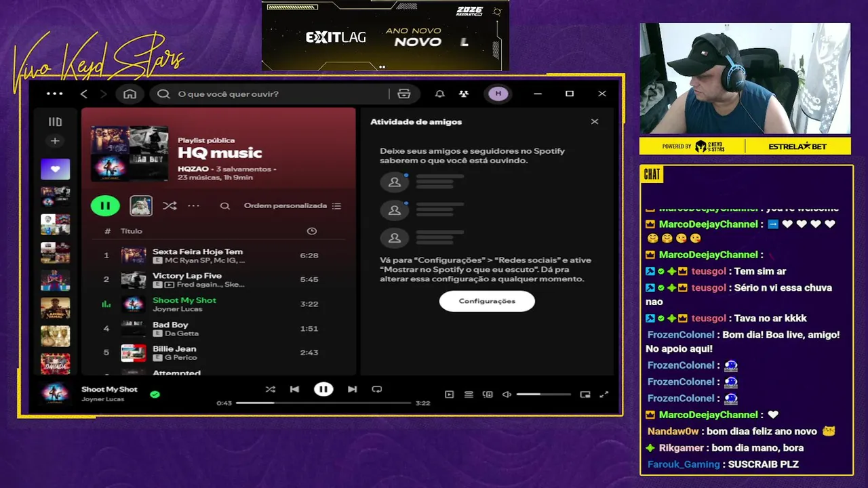Pause the HQ music playlist with green button
868x488 pixels.
[105, 205]
